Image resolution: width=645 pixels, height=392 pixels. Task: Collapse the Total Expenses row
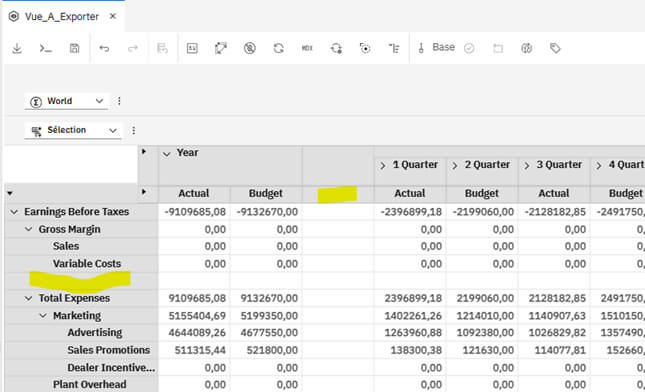28,298
